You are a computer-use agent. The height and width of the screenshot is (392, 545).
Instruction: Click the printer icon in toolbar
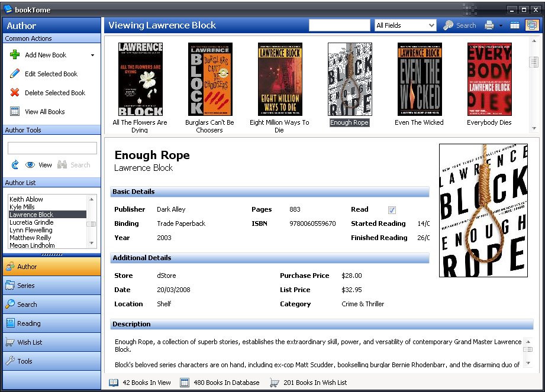coord(489,25)
